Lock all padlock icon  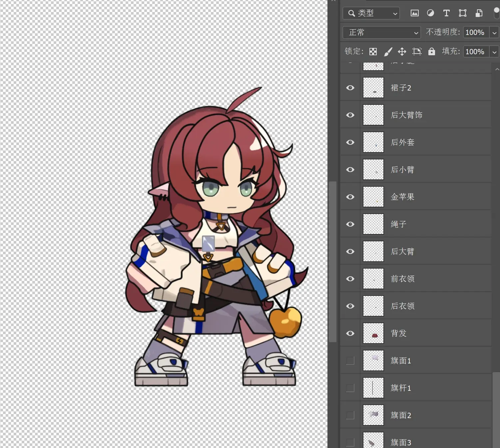click(431, 51)
